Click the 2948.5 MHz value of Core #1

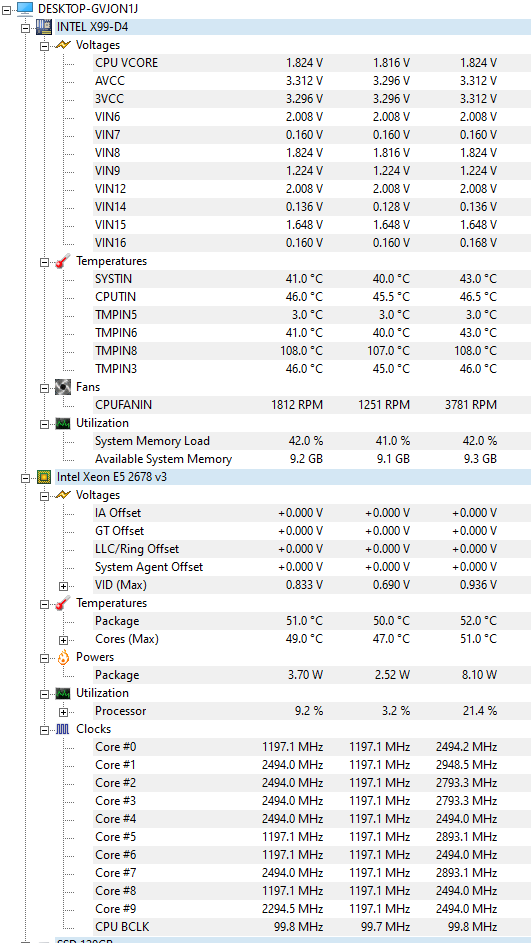click(467, 766)
